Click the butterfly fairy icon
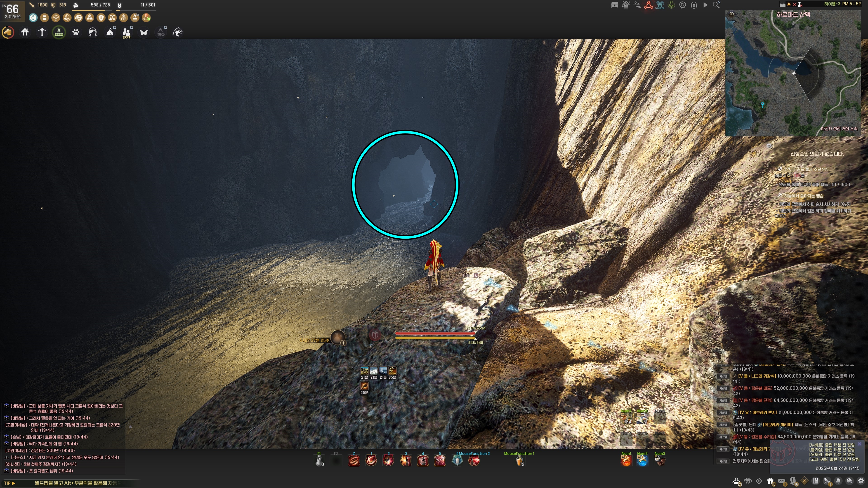This screenshot has height=488, width=868. 144,32
